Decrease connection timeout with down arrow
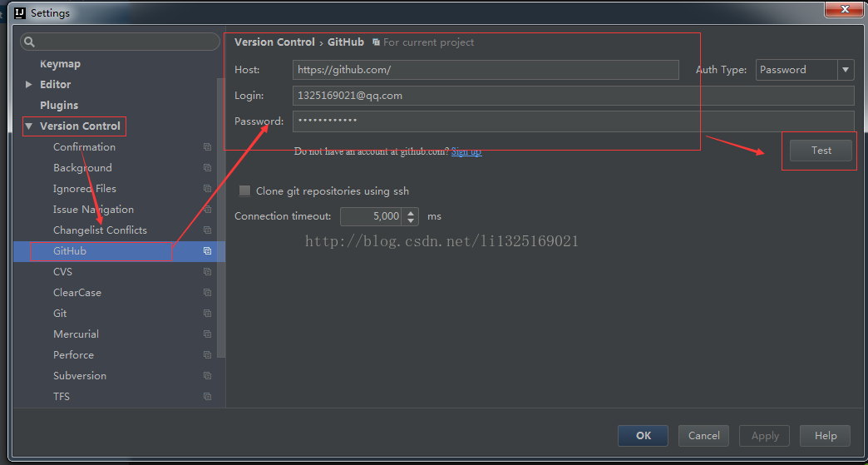 (x=410, y=220)
